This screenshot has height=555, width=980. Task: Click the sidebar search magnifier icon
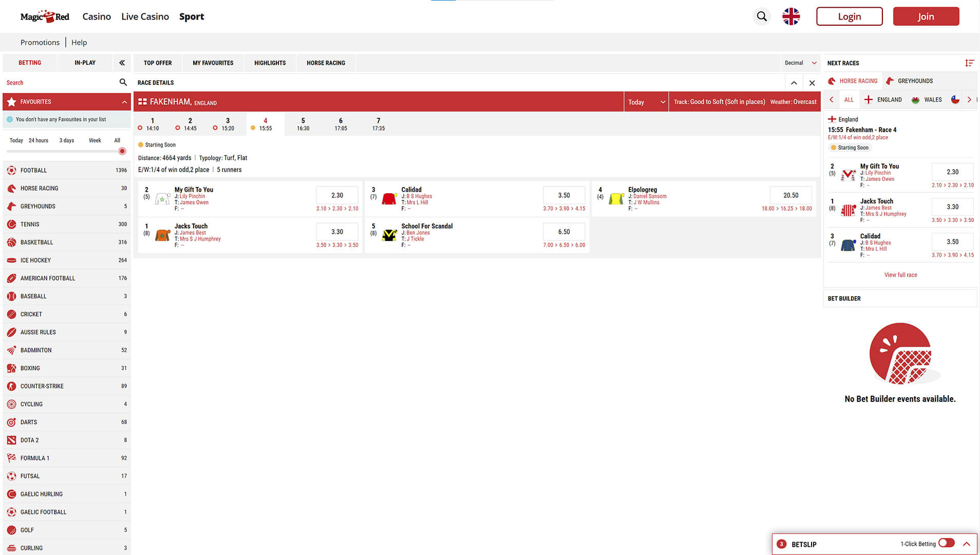(123, 82)
